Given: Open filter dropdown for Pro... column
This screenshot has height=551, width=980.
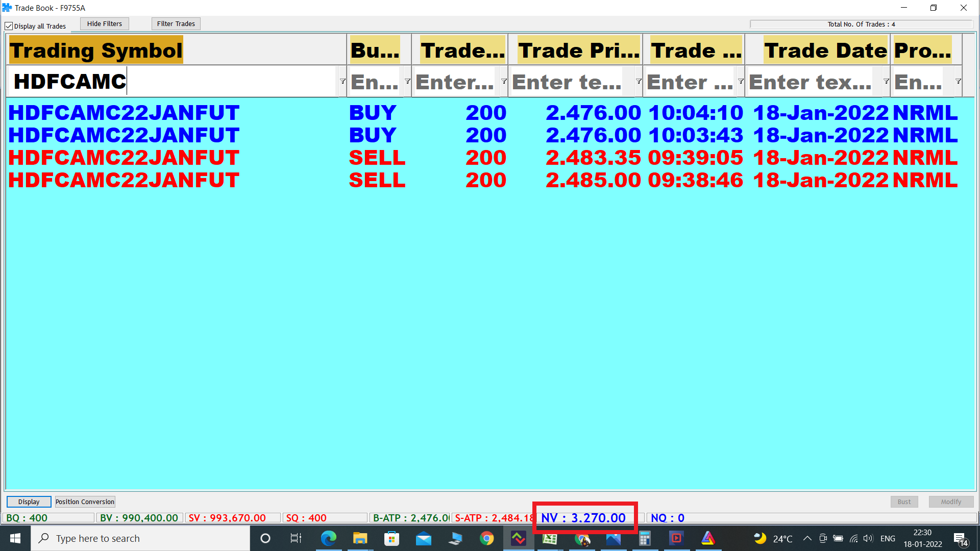Looking at the screenshot, I should 958,81.
